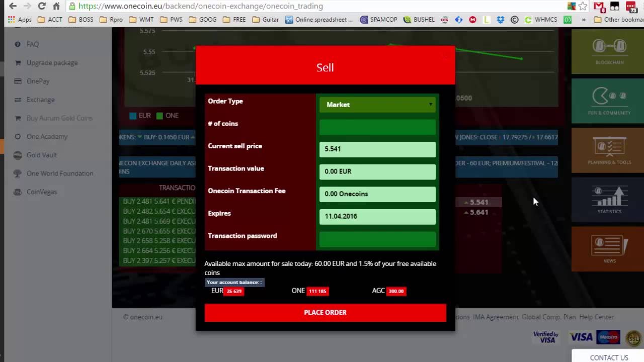Viewport: 644px width, 362px height.
Task: Show hidden bookmarks with the chevron
Action: coord(584,20)
